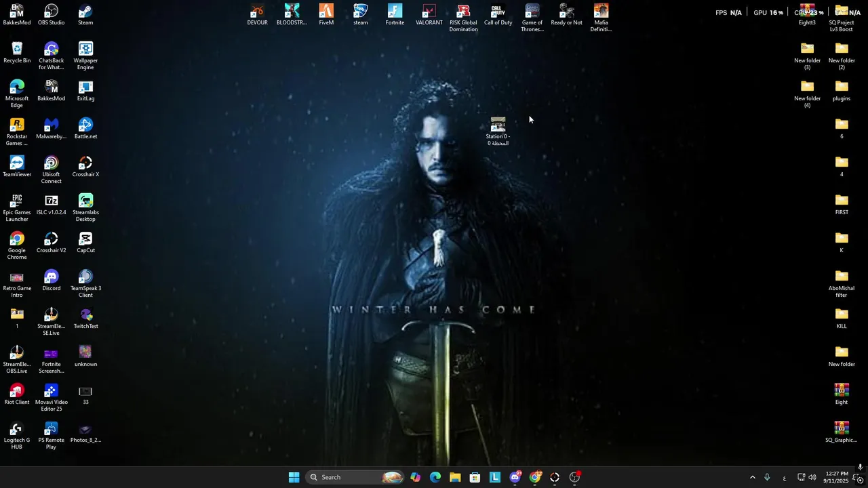Screen dimensions: 868x488
Task: Launch Epic Games Launcher shortcut
Action: coord(17,208)
